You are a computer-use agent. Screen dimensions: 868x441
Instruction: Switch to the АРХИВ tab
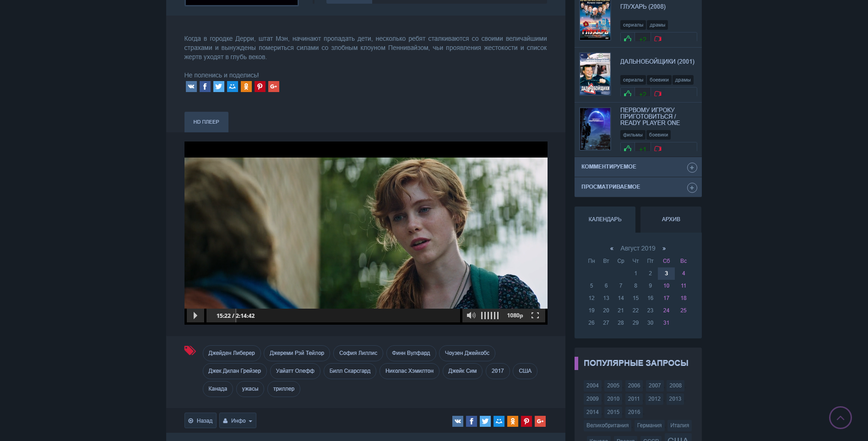671,219
